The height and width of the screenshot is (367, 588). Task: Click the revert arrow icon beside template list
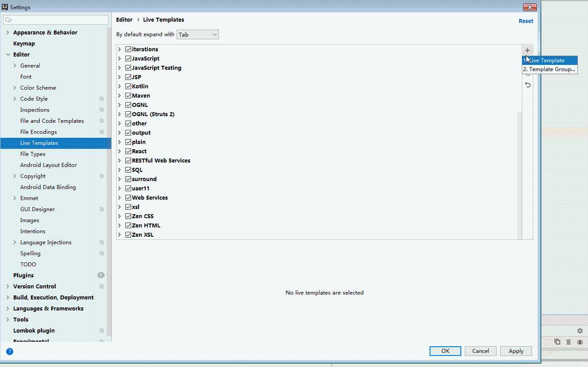pos(528,85)
